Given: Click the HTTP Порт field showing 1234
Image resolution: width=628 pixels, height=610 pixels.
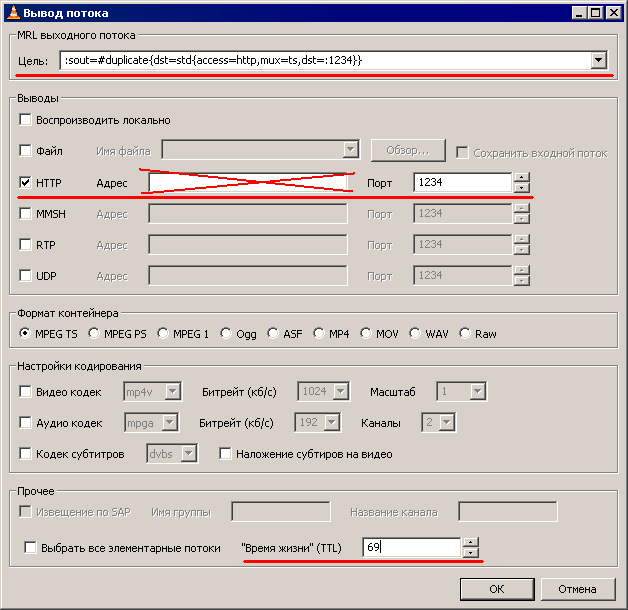Looking at the screenshot, I should (463, 183).
